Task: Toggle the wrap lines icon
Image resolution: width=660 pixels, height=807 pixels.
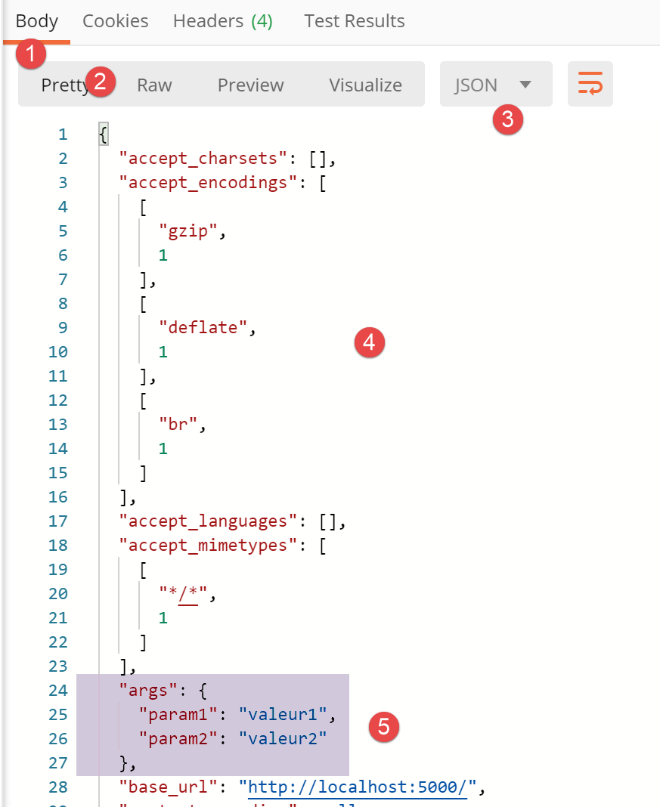Action: click(590, 85)
